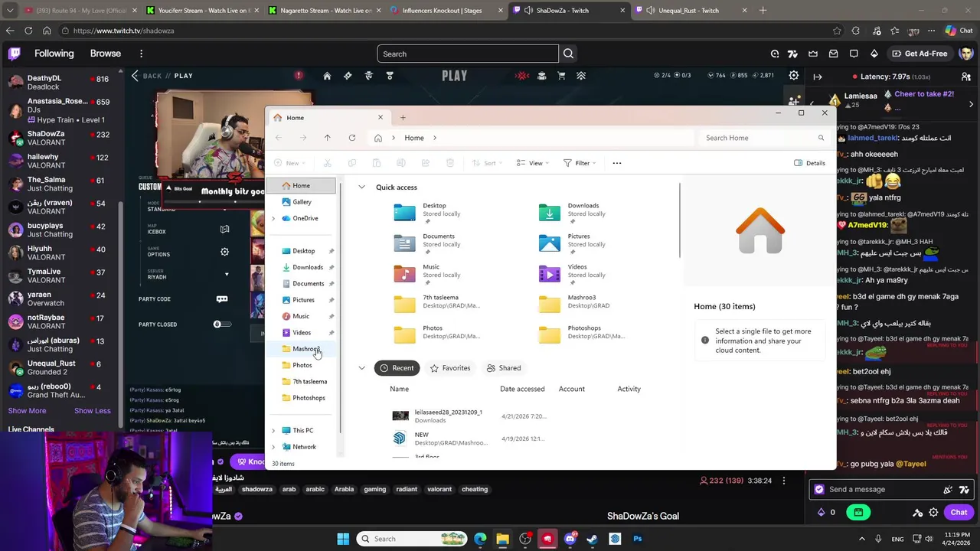Image resolution: width=980 pixels, height=551 pixels.
Task: Click the Windows Start button
Action: [343, 539]
